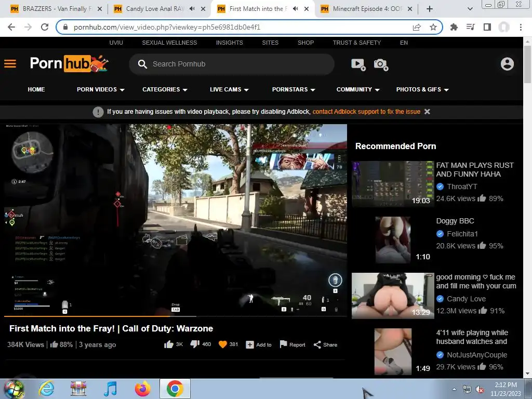This screenshot has height=399, width=532.
Task: Dislike the video with thumbs down 460
Action: (x=195, y=344)
